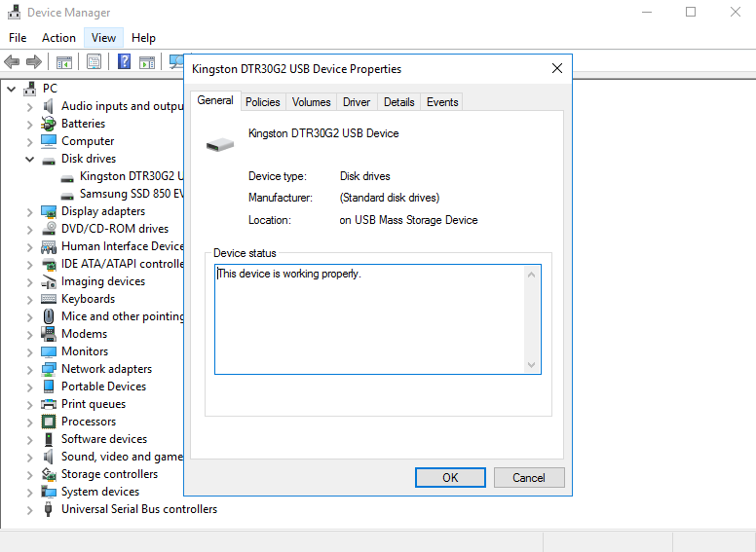Viewport: 756px width, 552px height.
Task: Click the Monitors display icon
Action: coord(48,351)
